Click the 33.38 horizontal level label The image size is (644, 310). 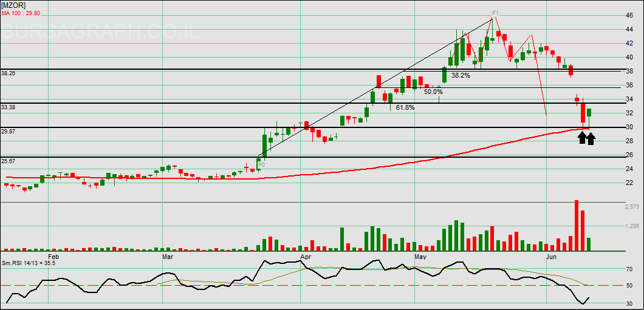(x=9, y=107)
